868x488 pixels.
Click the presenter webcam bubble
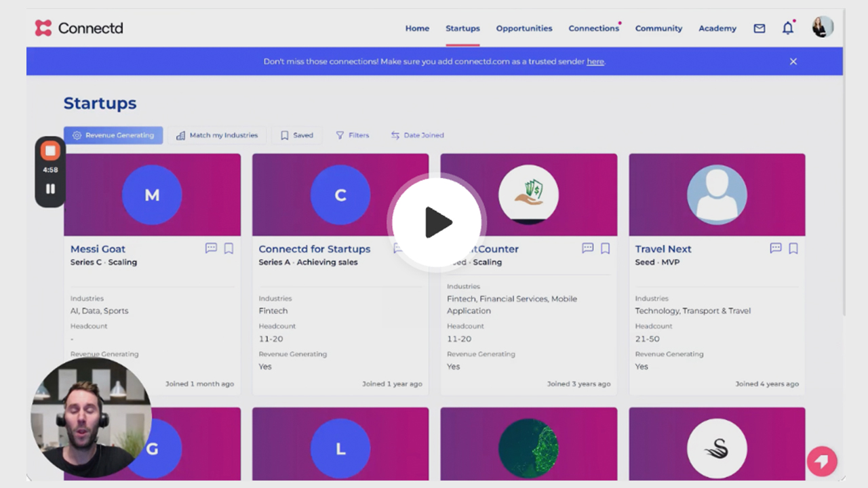tap(91, 418)
